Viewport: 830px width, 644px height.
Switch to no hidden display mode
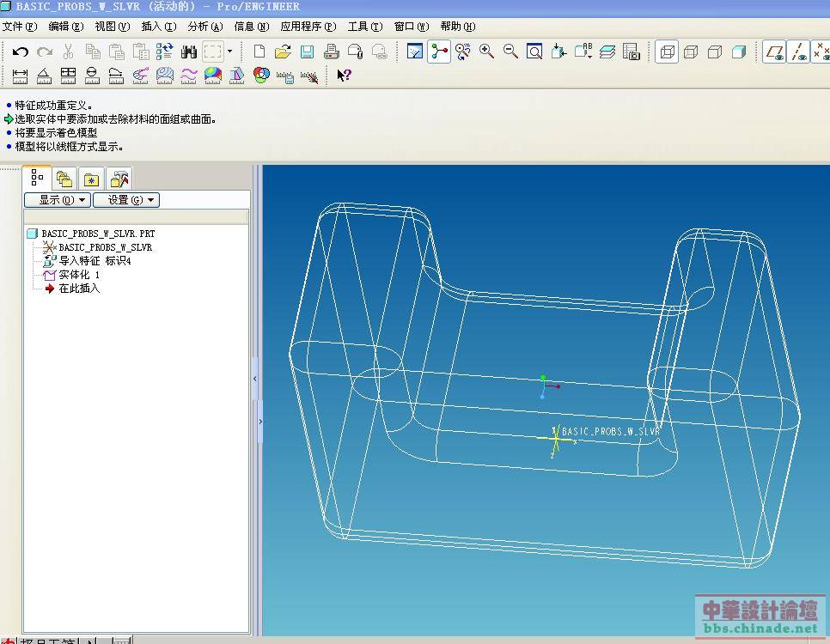715,52
